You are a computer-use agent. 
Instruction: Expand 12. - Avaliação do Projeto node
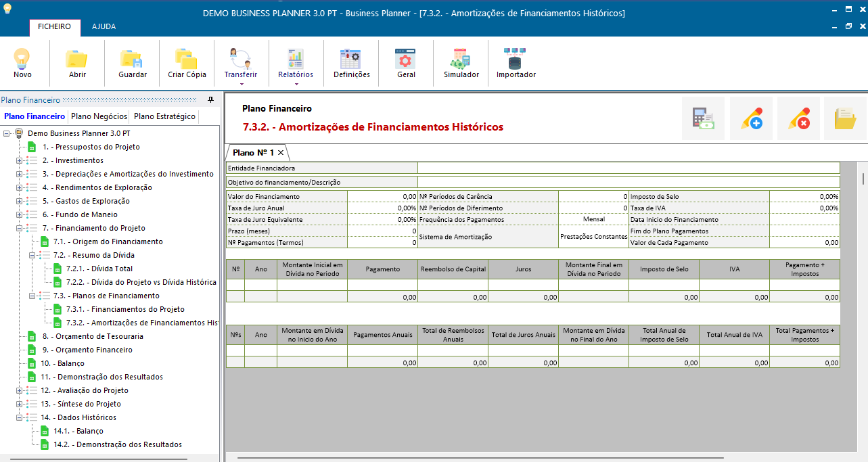pos(19,390)
